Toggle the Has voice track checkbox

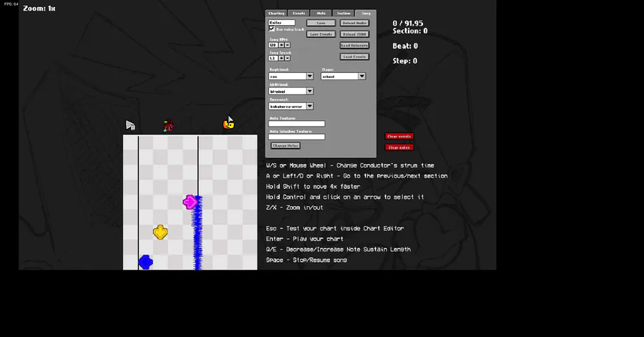[272, 29]
